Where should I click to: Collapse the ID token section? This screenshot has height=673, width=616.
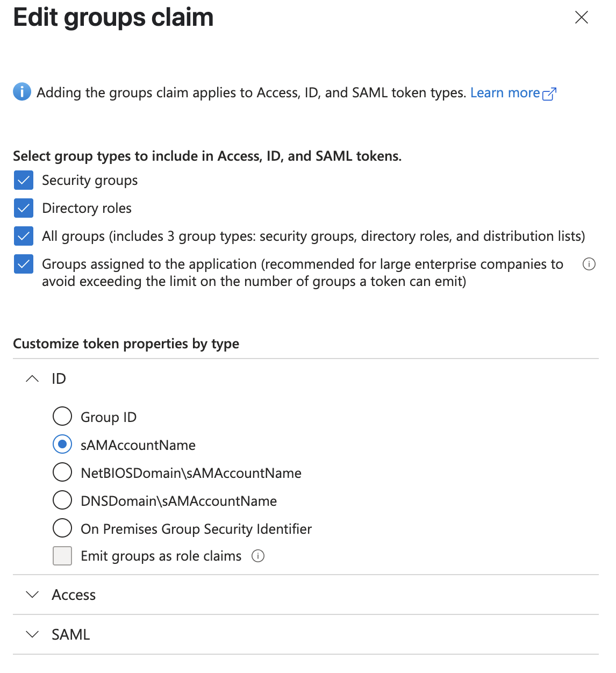[31, 378]
